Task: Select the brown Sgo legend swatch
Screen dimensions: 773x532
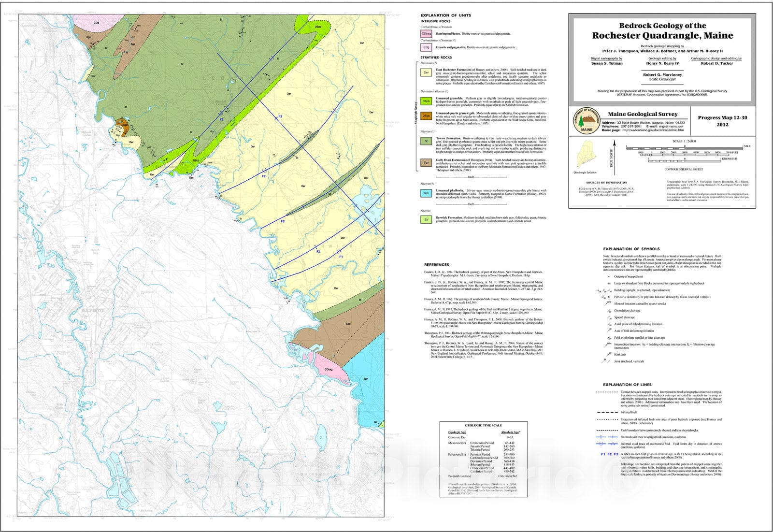Action: point(426,162)
